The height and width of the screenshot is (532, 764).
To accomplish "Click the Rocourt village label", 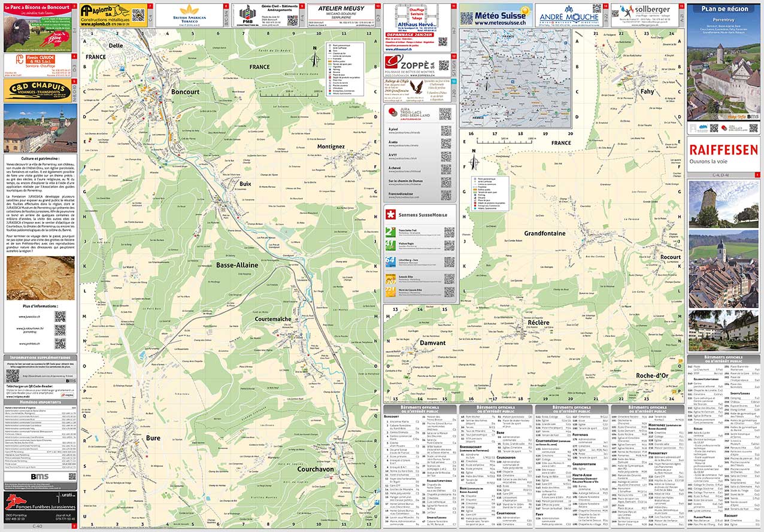I will tap(671, 257).
